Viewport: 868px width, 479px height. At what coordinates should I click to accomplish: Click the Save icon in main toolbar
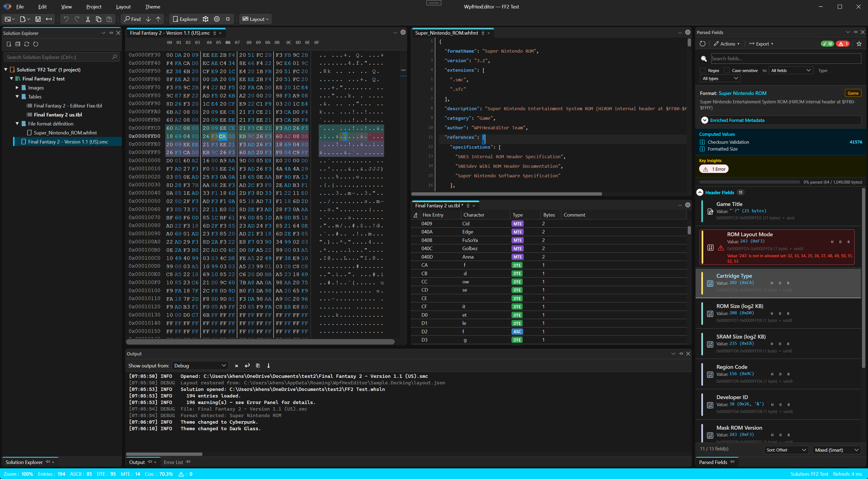[x=38, y=19]
